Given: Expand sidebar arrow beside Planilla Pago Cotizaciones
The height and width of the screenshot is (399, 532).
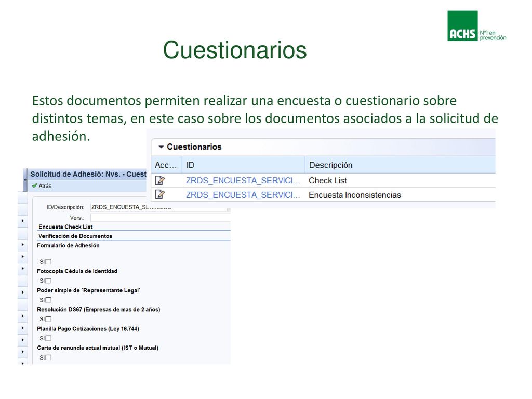Looking at the screenshot, I should [23, 328].
